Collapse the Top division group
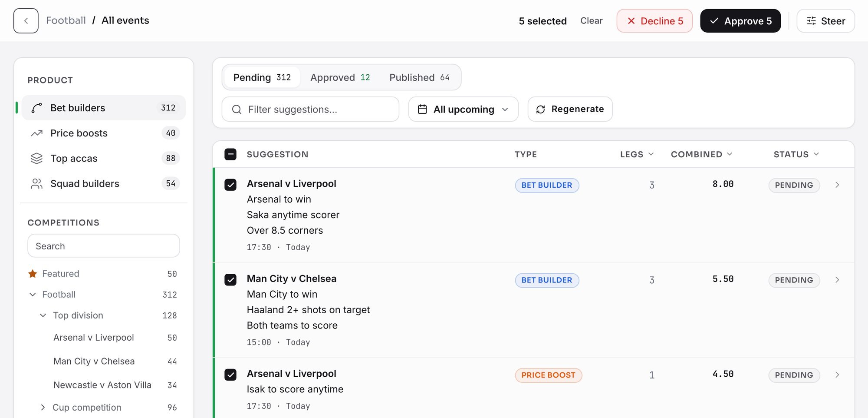This screenshot has height=418, width=868. pyautogui.click(x=43, y=315)
